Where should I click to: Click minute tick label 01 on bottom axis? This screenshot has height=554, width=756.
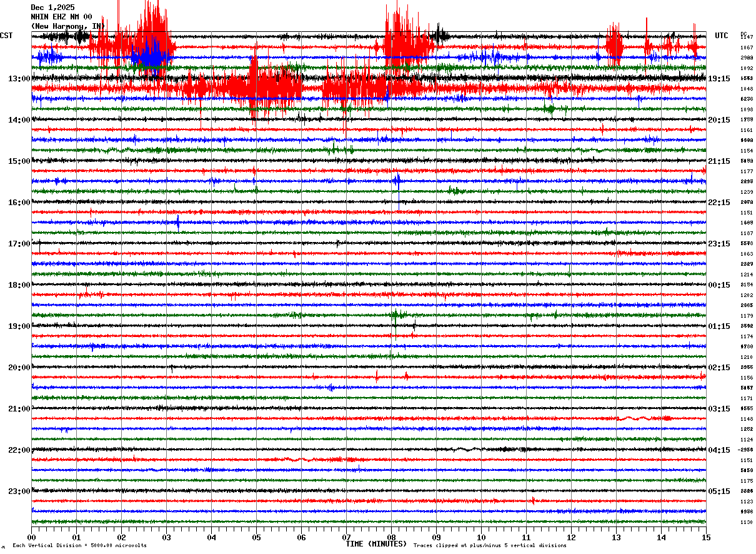(x=76, y=537)
